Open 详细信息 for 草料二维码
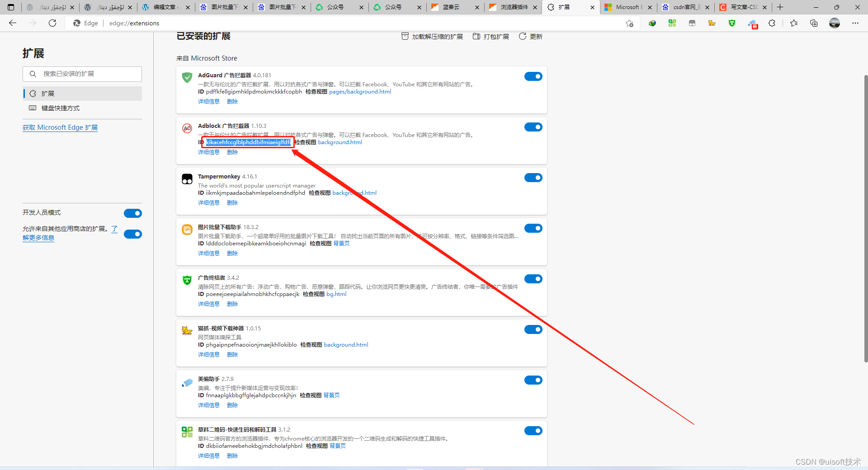 [x=209, y=456]
